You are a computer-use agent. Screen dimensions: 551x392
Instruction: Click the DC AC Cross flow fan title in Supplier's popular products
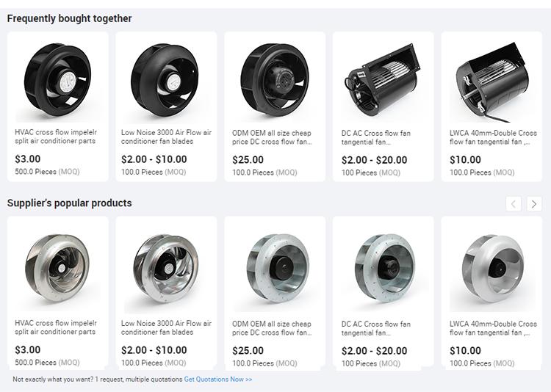pos(376,328)
